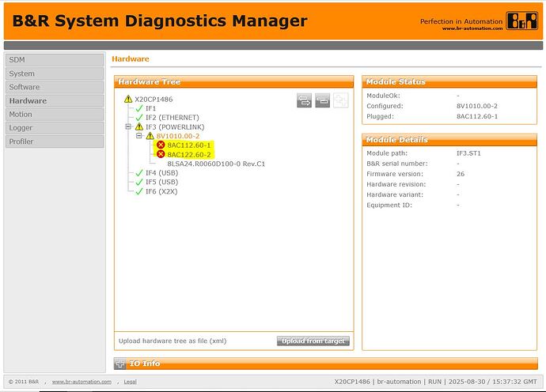The width and height of the screenshot is (546, 392).
Task: Expand the IO Info panel
Action: tap(120, 364)
